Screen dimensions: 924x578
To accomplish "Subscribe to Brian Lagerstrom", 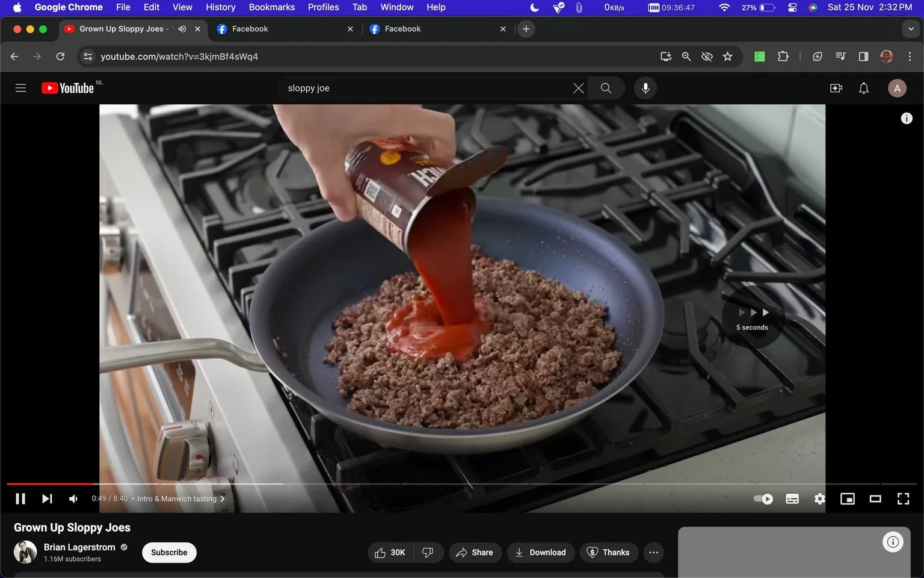I will coord(168,552).
